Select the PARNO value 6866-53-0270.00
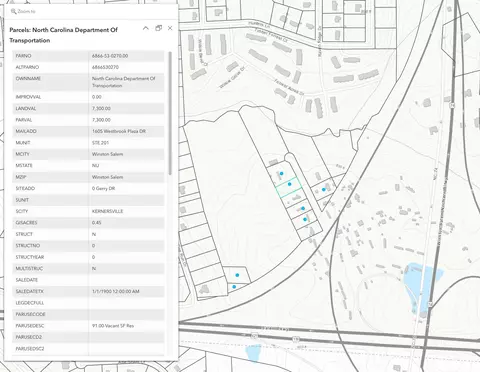This screenshot has width=480, height=372. 110,56
